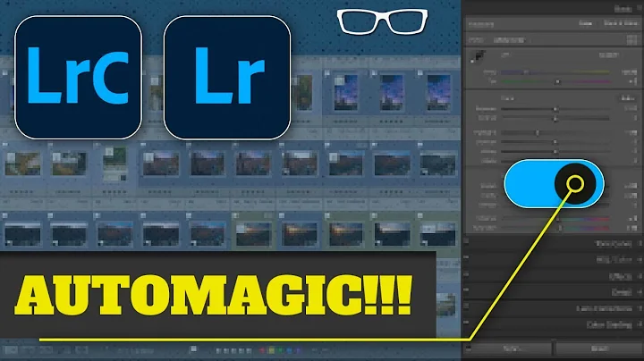Open the white balance preset dropdown
Image resolution: width=644 pixels, height=361 pixels.
pyautogui.click(x=609, y=55)
